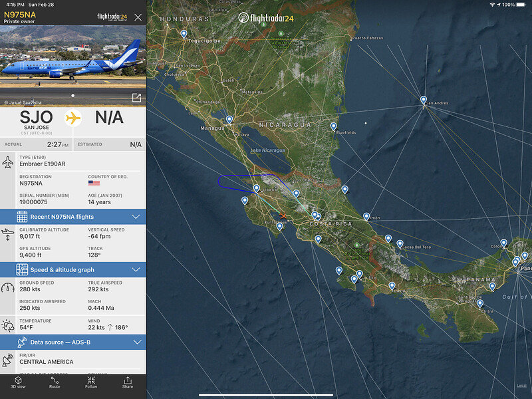Select the Bocas Del Toro airport pin
The width and height of the screenshot is (532, 399).
tap(400, 243)
